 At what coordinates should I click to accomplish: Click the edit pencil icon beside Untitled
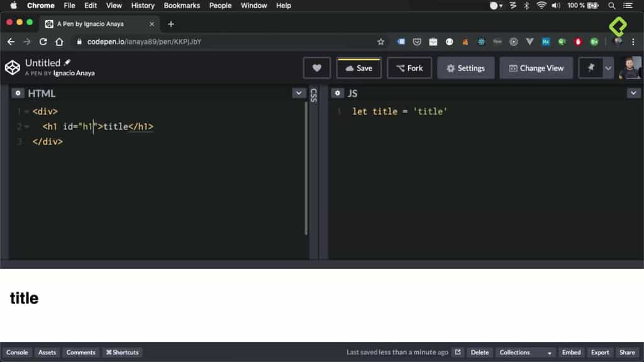[67, 62]
